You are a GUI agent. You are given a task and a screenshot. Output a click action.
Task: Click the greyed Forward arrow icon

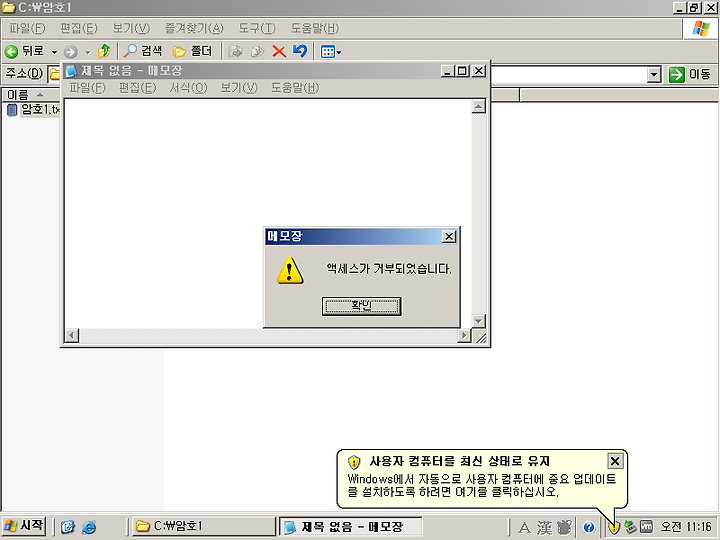pos(71,51)
